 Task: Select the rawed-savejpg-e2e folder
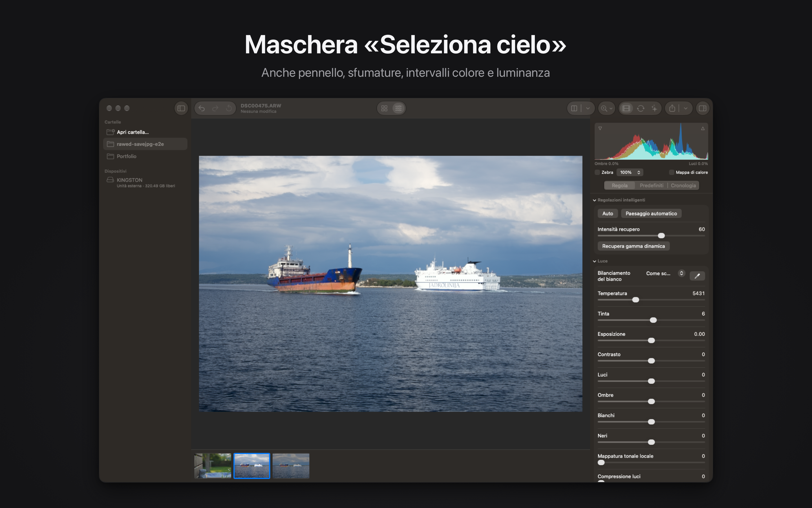tap(145, 144)
